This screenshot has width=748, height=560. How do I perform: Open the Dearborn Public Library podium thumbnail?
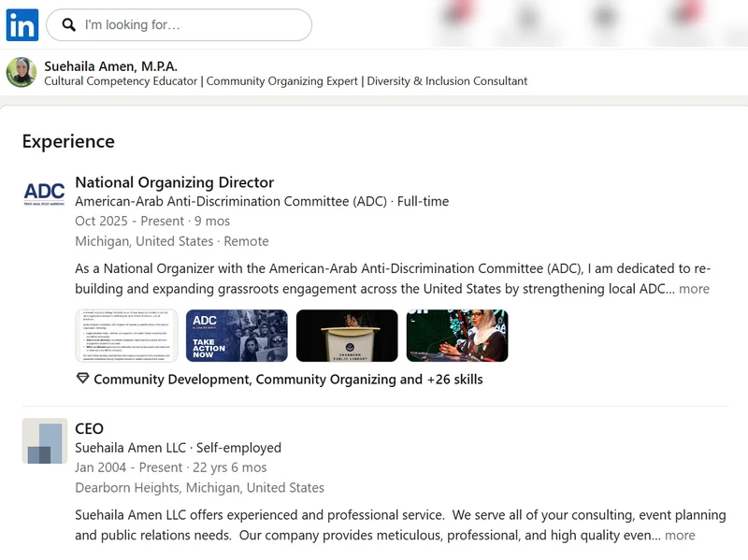click(347, 336)
